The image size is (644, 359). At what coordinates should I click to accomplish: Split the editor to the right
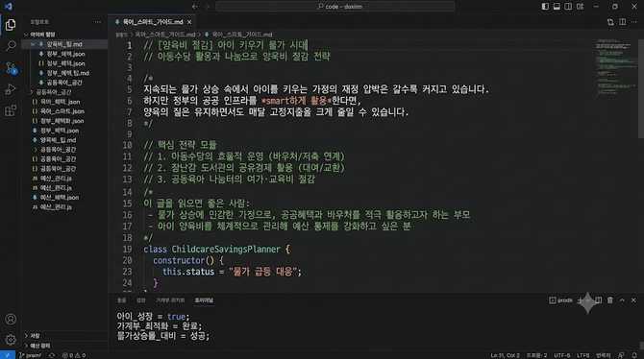click(x=623, y=22)
